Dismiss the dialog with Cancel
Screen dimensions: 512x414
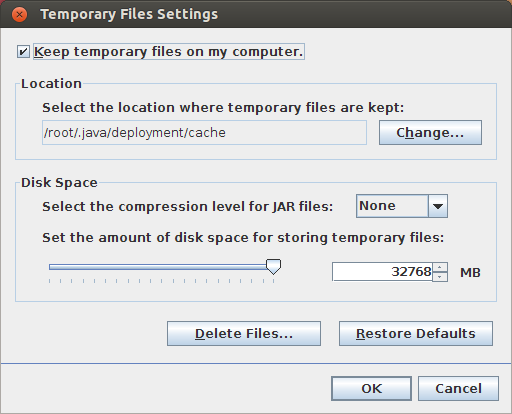(458, 389)
